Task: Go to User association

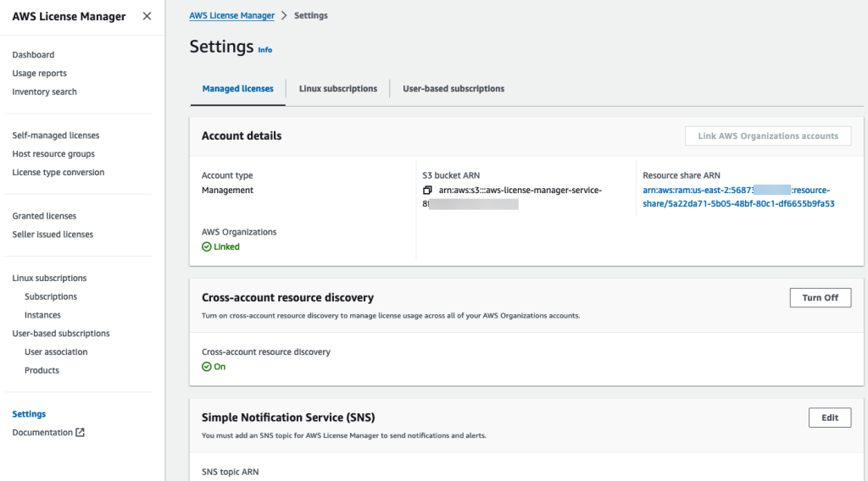Action: coord(56,351)
